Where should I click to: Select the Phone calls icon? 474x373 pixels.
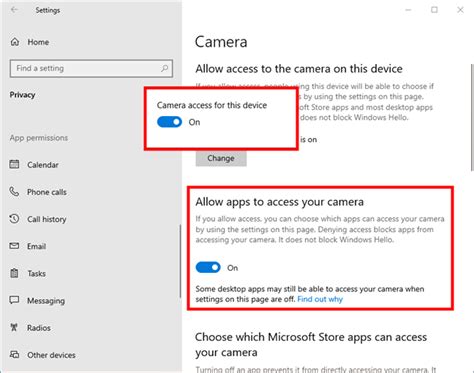pos(14,192)
